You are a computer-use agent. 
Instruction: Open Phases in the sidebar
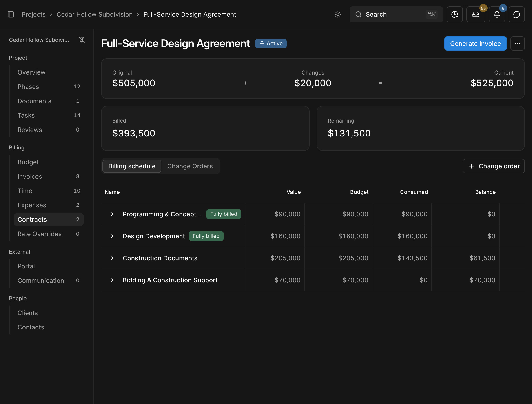49,87
